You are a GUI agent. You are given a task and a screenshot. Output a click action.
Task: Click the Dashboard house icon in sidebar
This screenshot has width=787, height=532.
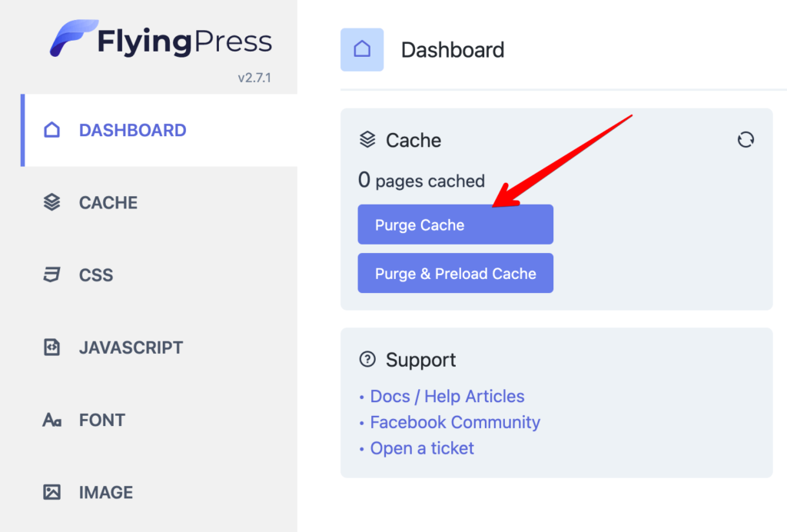click(52, 130)
